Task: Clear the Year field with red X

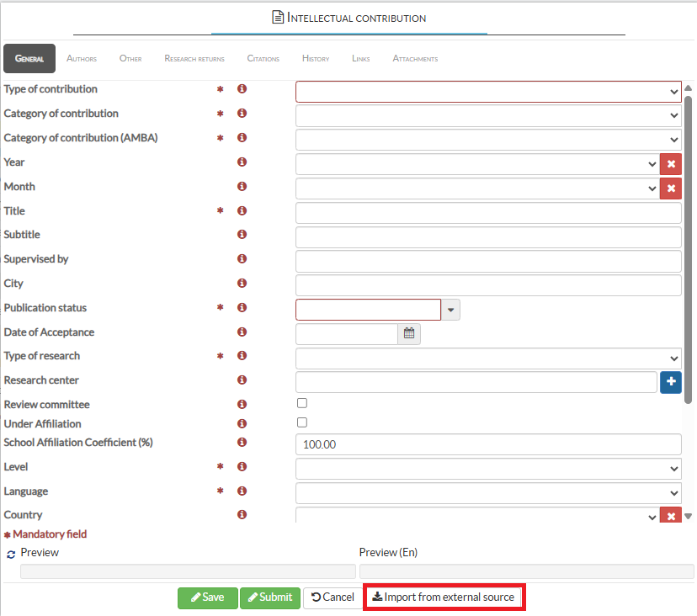Action: pos(671,164)
